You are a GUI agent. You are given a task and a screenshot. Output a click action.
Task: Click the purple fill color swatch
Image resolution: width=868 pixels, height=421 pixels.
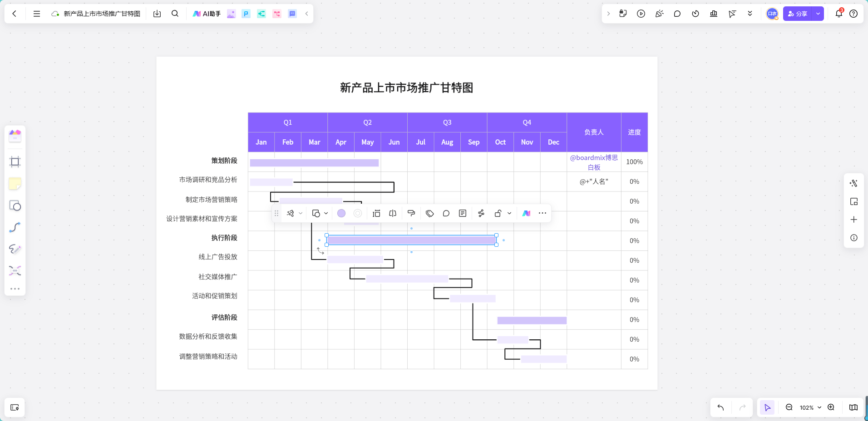click(x=341, y=213)
